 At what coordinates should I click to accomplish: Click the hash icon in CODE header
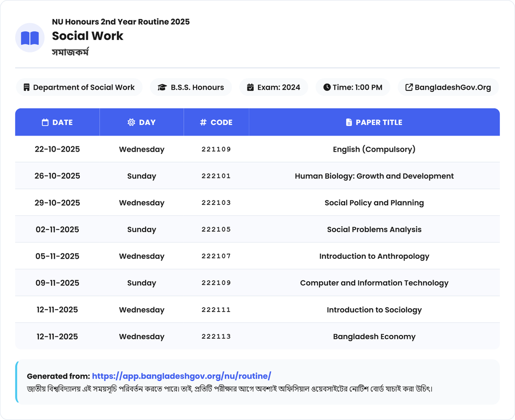click(x=203, y=122)
